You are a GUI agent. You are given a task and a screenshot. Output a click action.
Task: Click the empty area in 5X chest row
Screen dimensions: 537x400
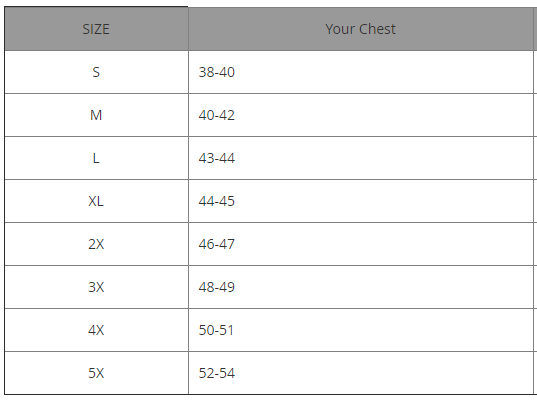[x=384, y=373]
